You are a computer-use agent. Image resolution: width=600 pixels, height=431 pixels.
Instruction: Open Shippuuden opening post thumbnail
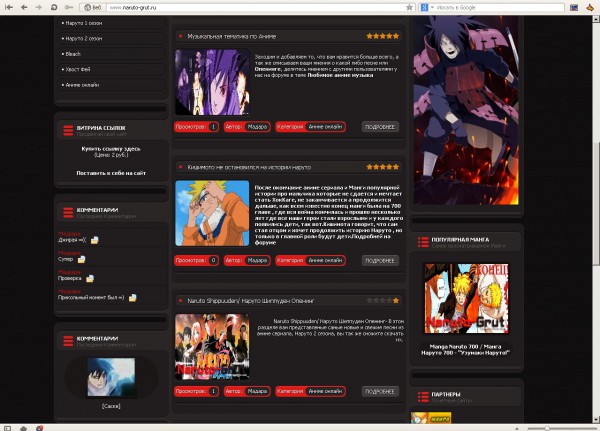click(x=212, y=347)
